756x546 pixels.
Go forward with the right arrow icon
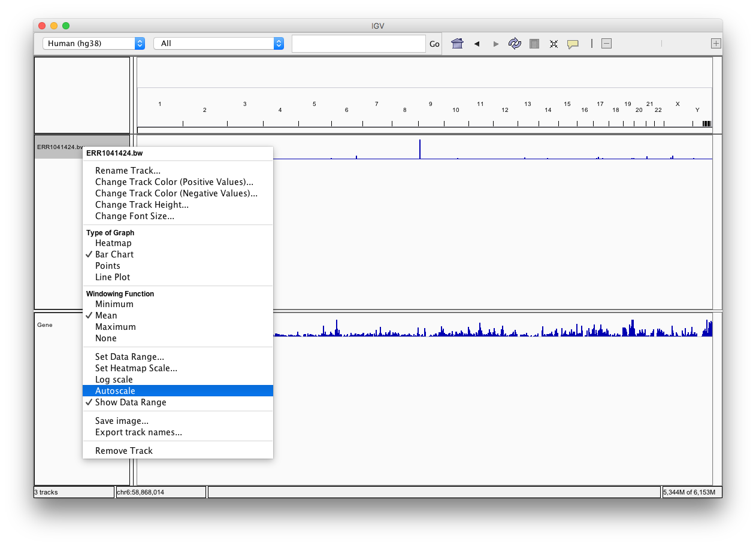click(495, 44)
